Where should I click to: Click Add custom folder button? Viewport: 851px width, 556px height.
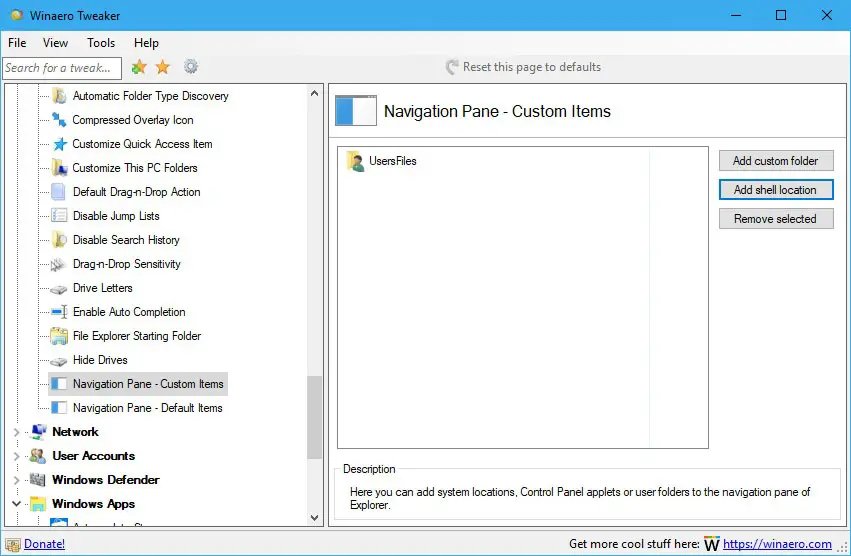click(776, 161)
